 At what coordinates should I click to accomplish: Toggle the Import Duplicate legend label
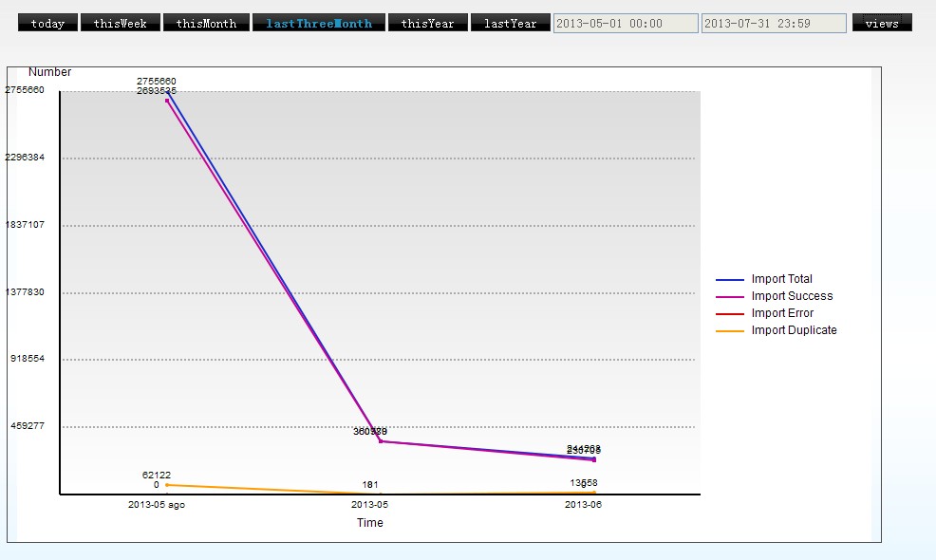[794, 330]
